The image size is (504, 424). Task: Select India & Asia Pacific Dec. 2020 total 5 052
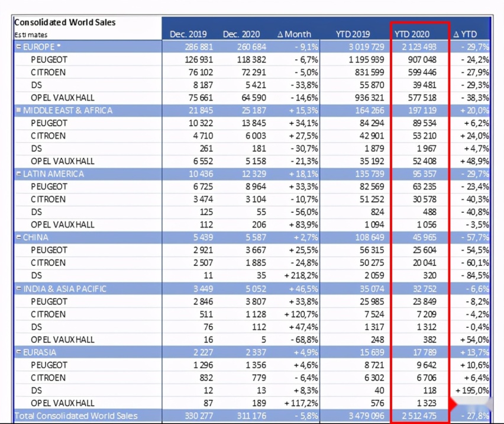point(256,289)
